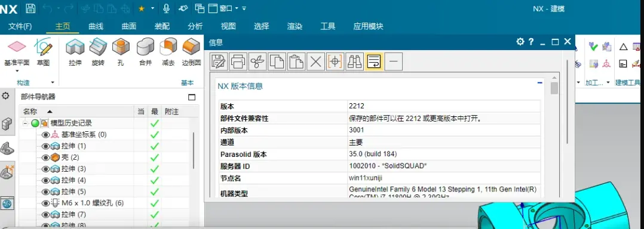The image size is (644, 229).
Task: Hide 拉伸 (4) with its eye icon
Action: click(x=45, y=180)
